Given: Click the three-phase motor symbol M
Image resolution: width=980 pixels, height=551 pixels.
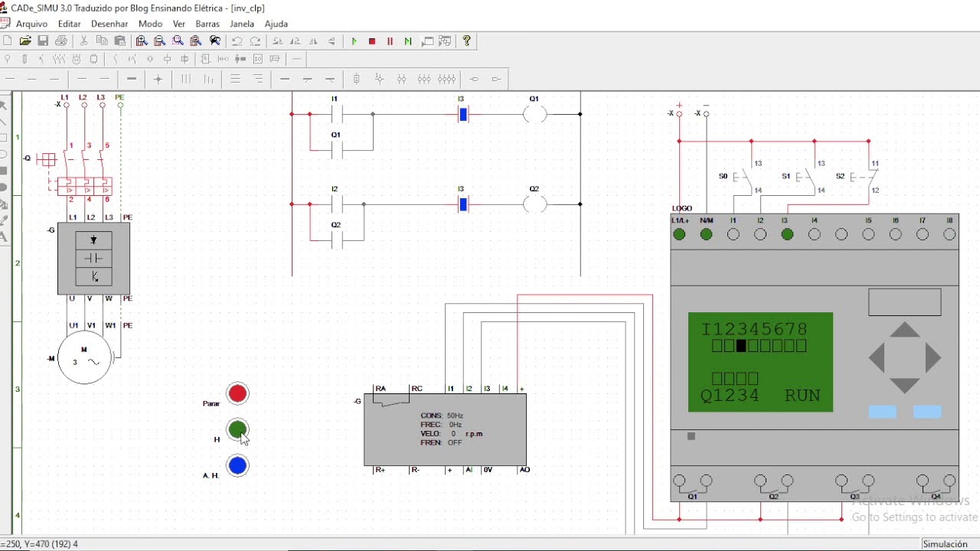Looking at the screenshot, I should 85,357.
